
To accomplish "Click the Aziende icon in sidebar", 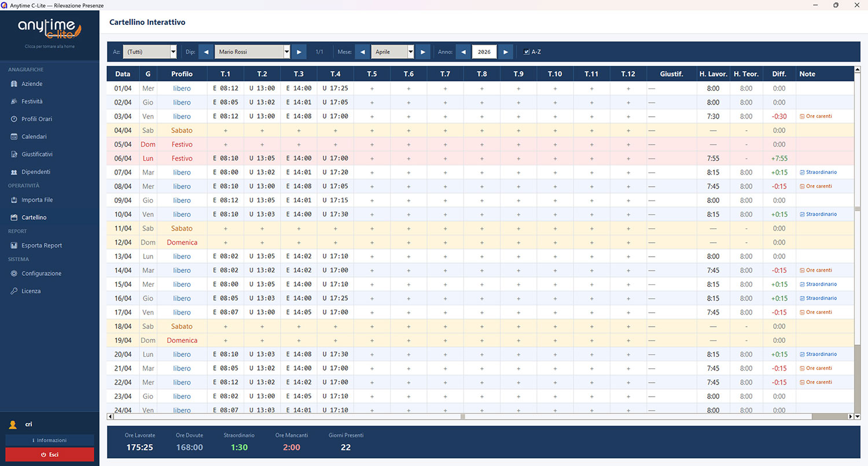I will pos(14,84).
